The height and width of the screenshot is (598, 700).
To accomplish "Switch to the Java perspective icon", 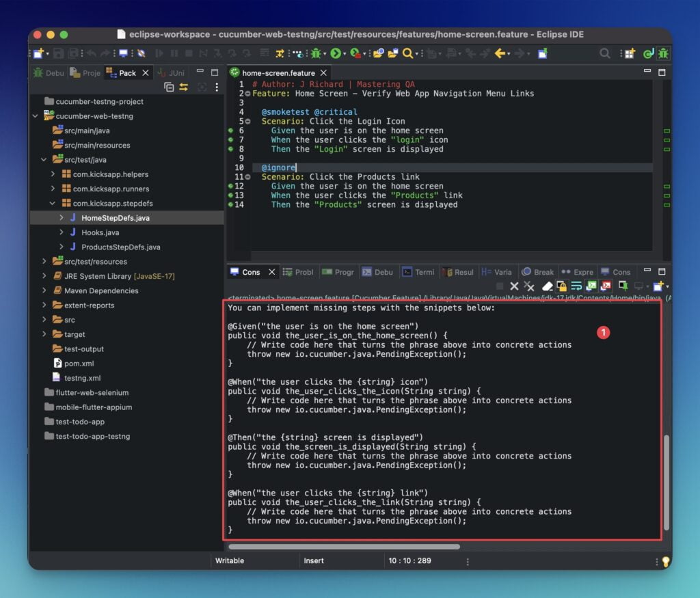I will click(x=648, y=53).
